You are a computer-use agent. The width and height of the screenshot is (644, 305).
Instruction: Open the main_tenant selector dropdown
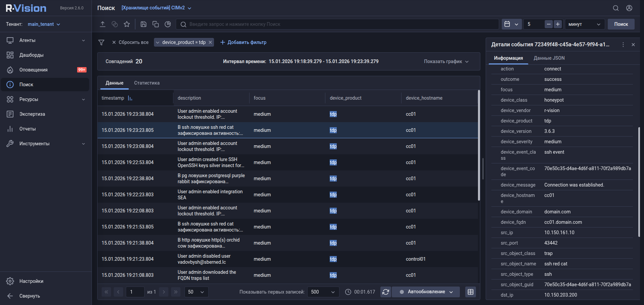pyautogui.click(x=44, y=24)
